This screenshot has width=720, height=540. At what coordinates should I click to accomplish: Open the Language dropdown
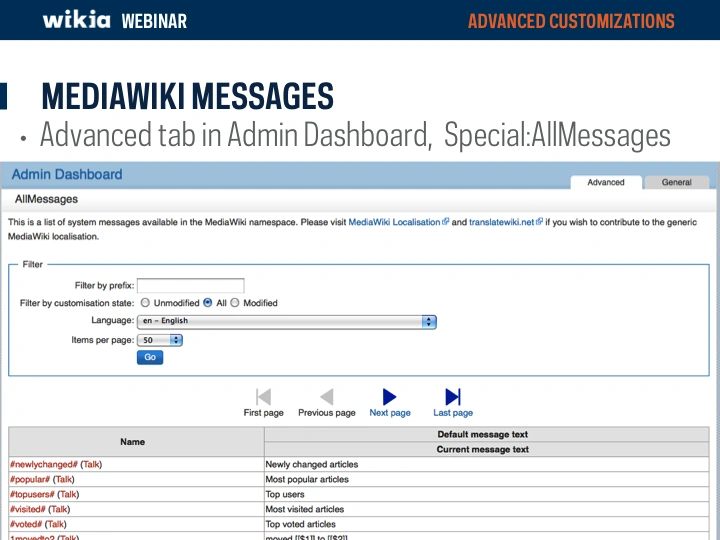[287, 321]
